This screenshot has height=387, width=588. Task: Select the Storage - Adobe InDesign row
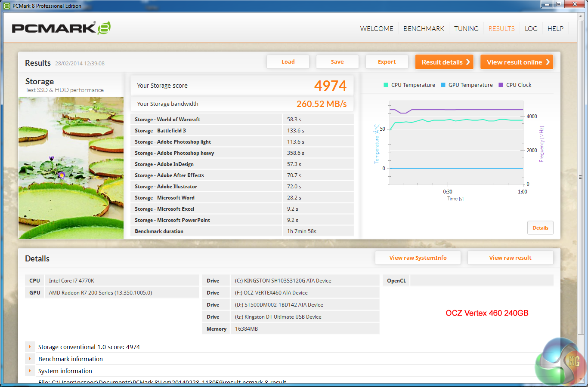click(242, 164)
